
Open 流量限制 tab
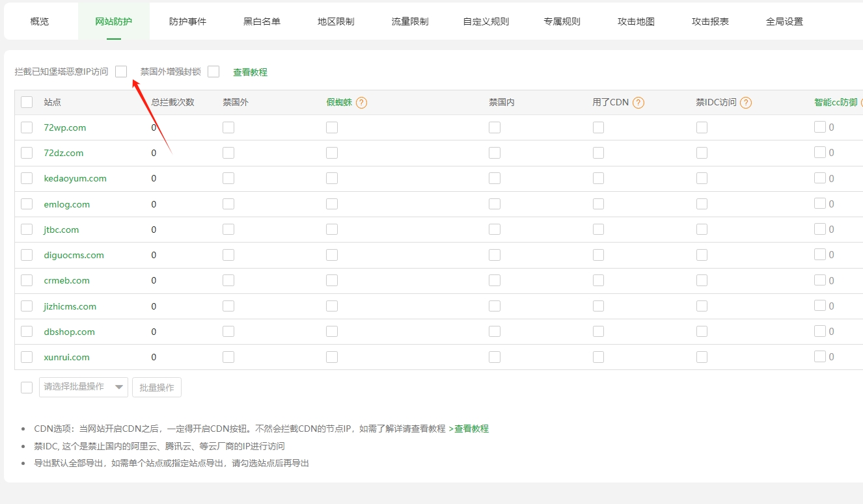pyautogui.click(x=410, y=21)
